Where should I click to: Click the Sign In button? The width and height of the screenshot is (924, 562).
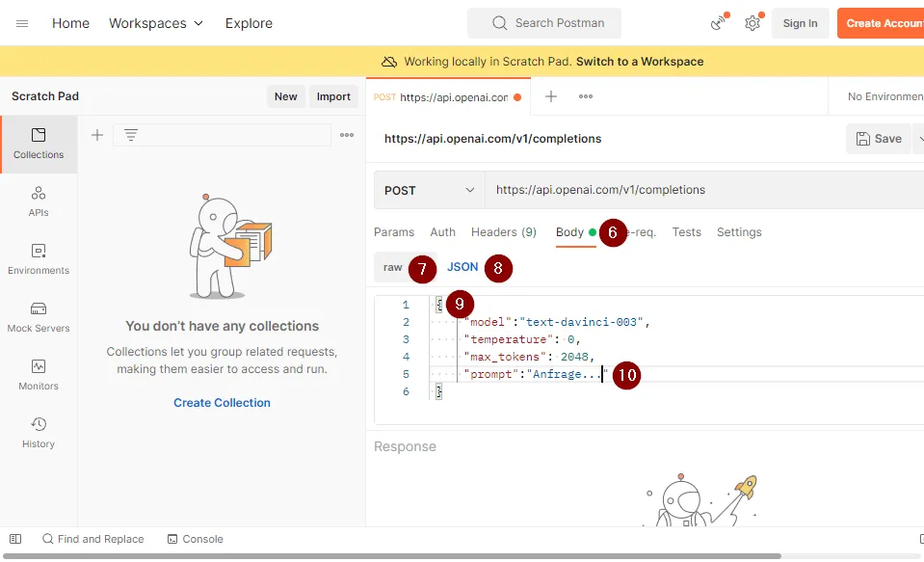point(800,23)
